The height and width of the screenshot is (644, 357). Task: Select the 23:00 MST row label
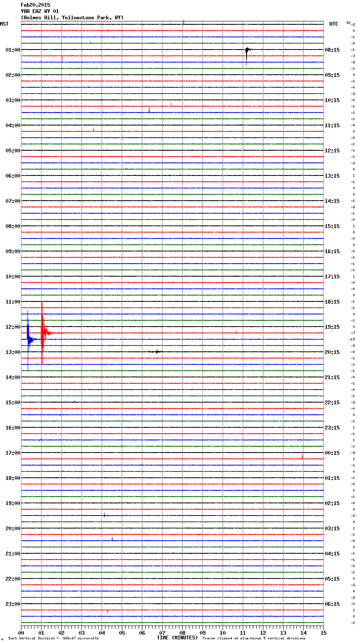click(x=13, y=604)
